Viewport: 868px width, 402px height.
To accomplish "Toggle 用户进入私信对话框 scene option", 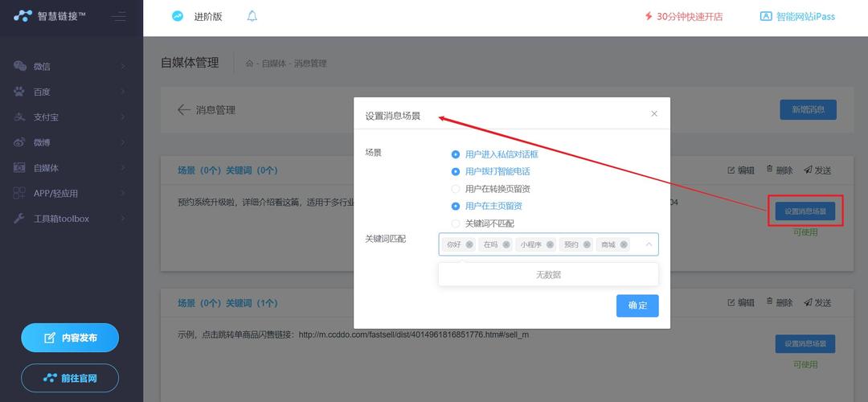I will [456, 154].
